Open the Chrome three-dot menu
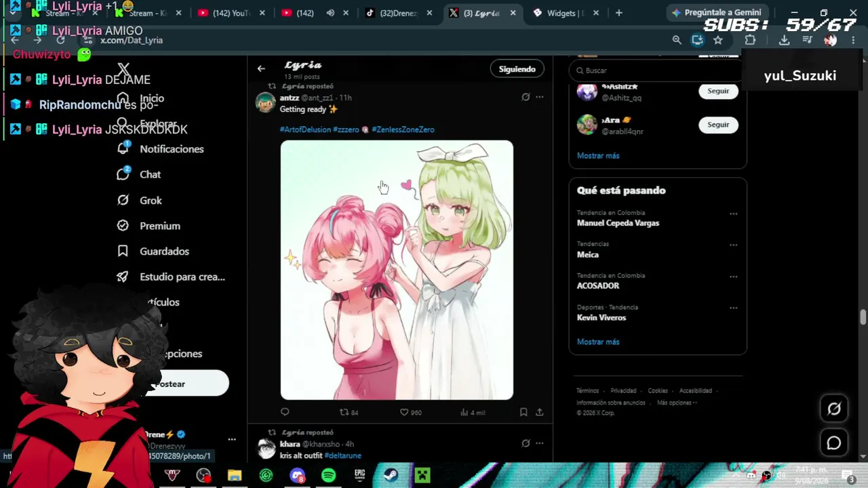Screen dimensions: 868x488 [x=853, y=40]
